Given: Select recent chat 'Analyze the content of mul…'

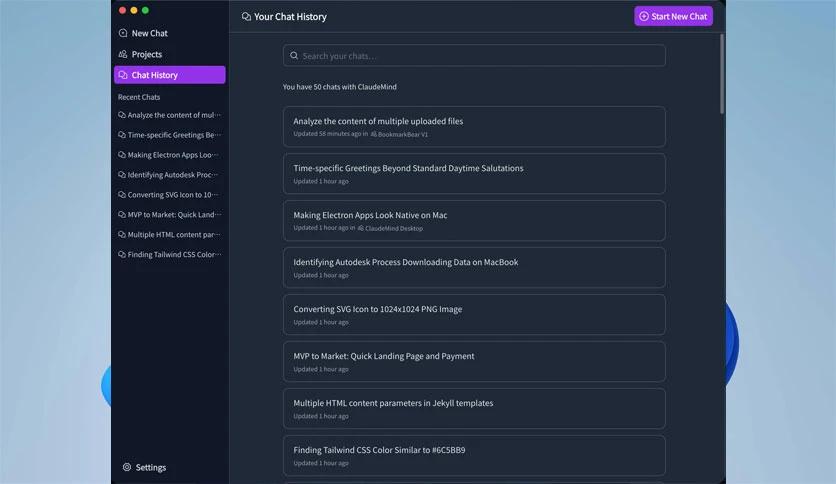Looking at the screenshot, I should click(170, 115).
